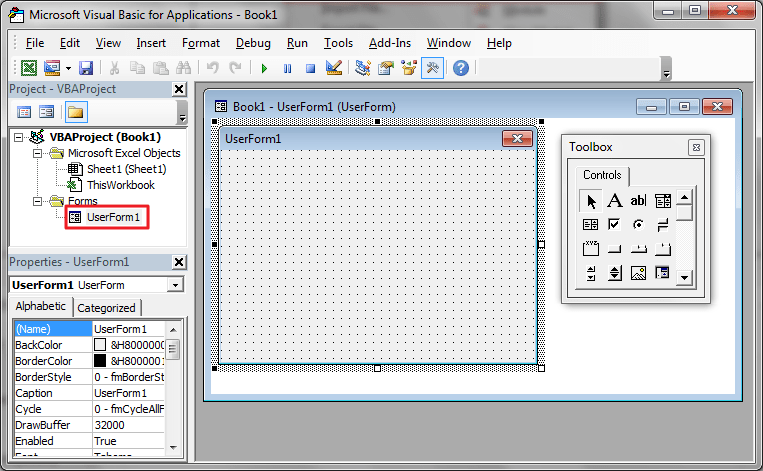Open the UserForm1 object combo box

pos(175,285)
